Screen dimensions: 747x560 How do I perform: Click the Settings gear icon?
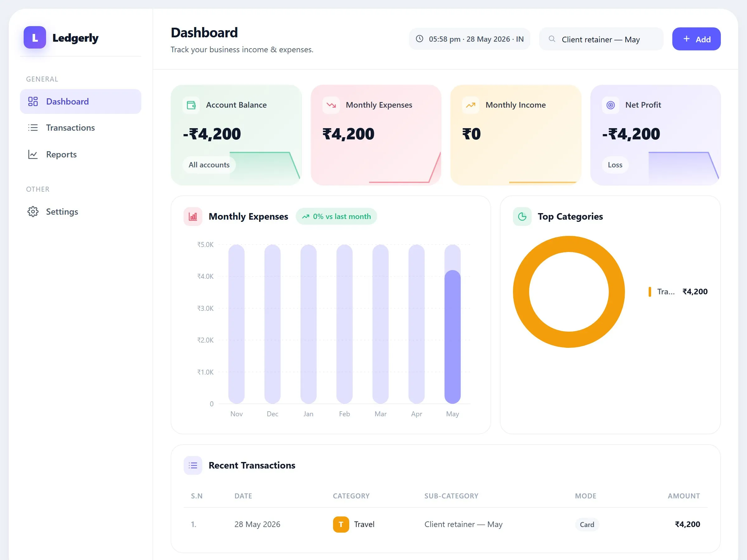point(33,212)
